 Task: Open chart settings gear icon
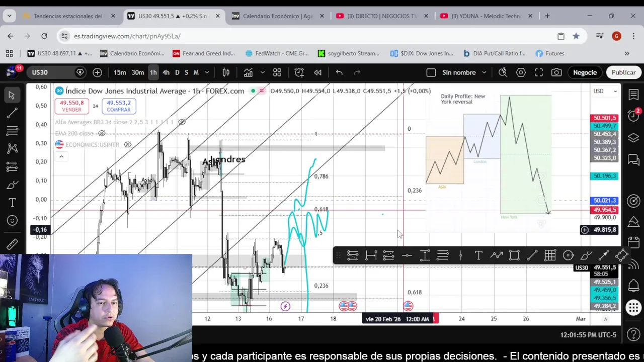[521, 72]
